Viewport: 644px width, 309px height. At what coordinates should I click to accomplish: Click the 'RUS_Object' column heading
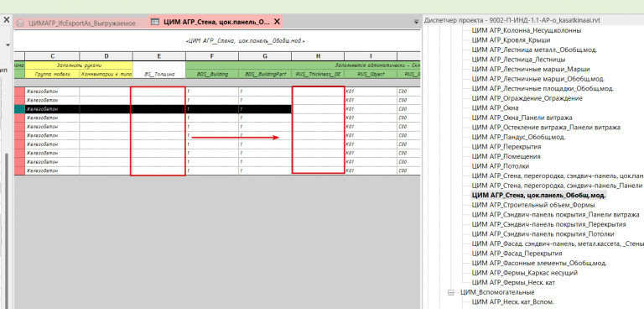(371, 74)
